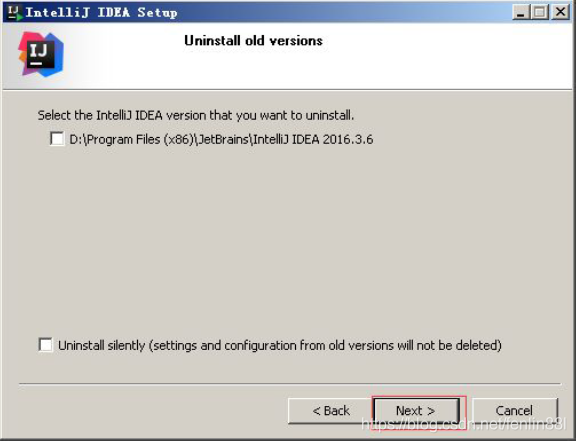The height and width of the screenshot is (443, 576).
Task: Click the IntelliJ IDEA IJ logo
Action: pyautogui.click(x=41, y=54)
